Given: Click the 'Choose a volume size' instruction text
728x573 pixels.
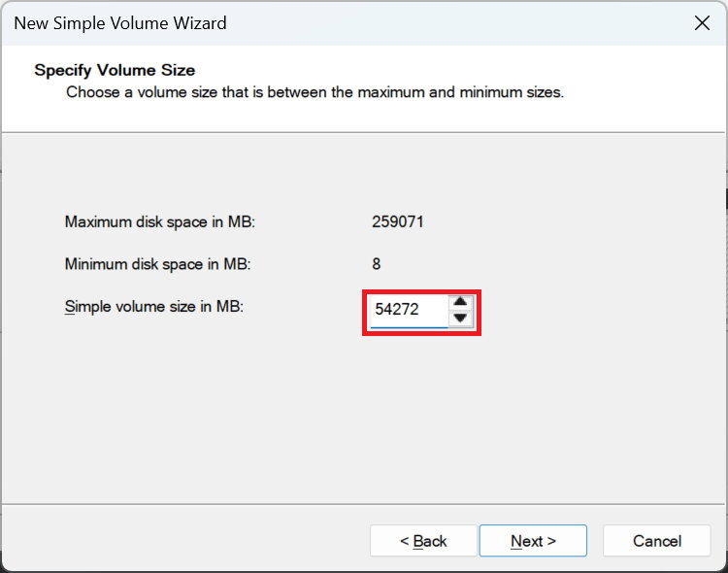Looking at the screenshot, I should point(314,92).
